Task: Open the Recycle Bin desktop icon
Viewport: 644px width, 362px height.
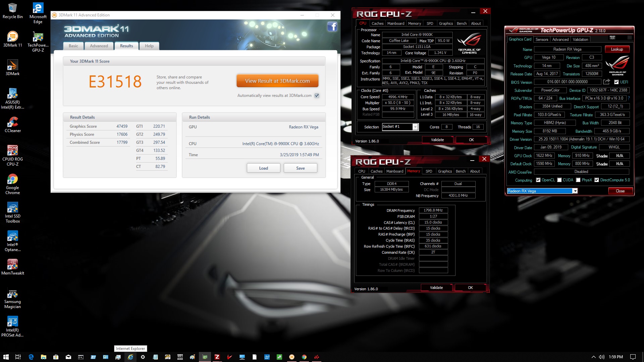Action: pyautogui.click(x=13, y=11)
